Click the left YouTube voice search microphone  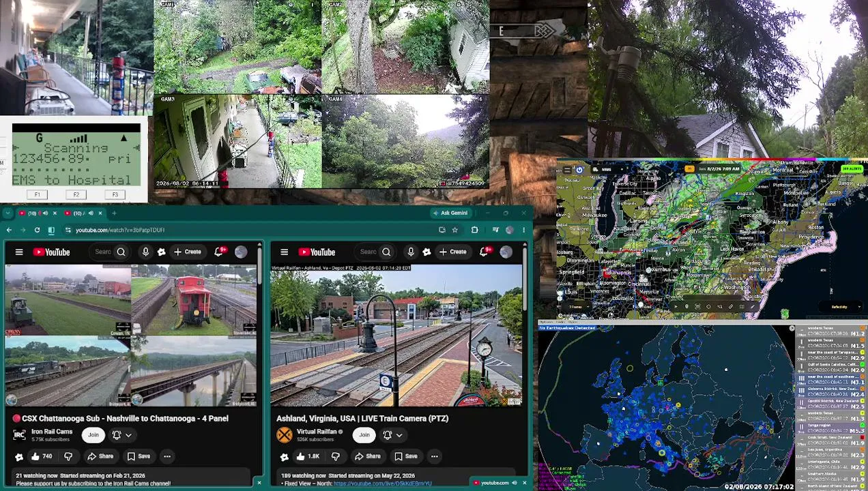(145, 252)
